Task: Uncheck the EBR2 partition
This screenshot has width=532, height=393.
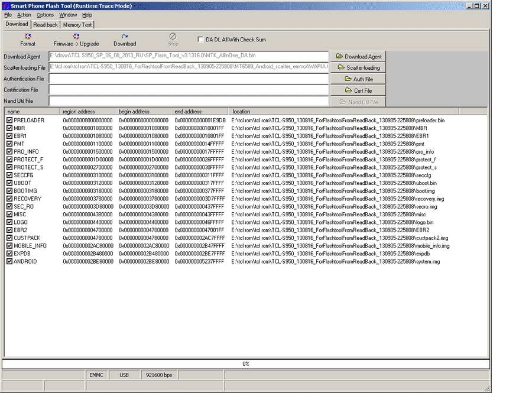Action: pos(9,230)
